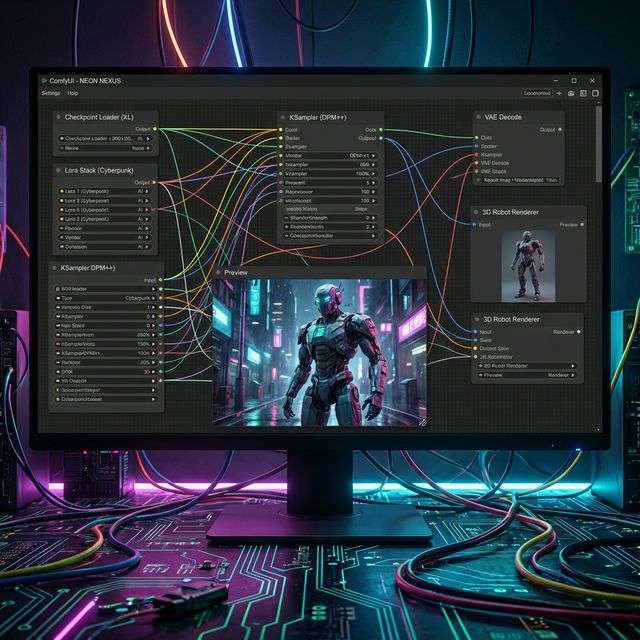Click the green Data input port on VAE Decode
This screenshot has height=640, width=640.
tap(476, 138)
